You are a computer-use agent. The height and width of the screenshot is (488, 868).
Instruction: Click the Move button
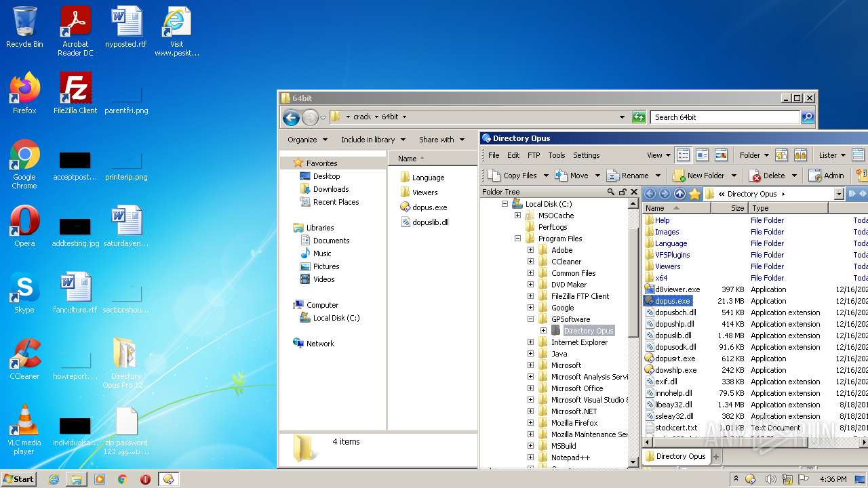[x=572, y=176]
